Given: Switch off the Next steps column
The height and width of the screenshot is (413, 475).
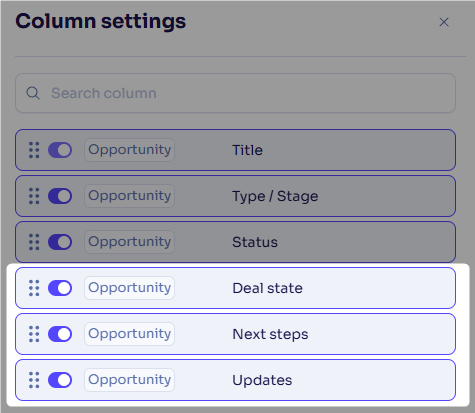Looking at the screenshot, I should (x=60, y=334).
